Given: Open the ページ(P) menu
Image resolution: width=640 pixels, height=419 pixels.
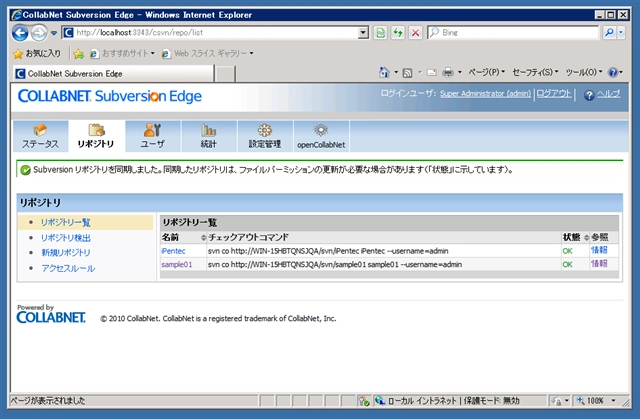Looking at the screenshot, I should click(487, 72).
